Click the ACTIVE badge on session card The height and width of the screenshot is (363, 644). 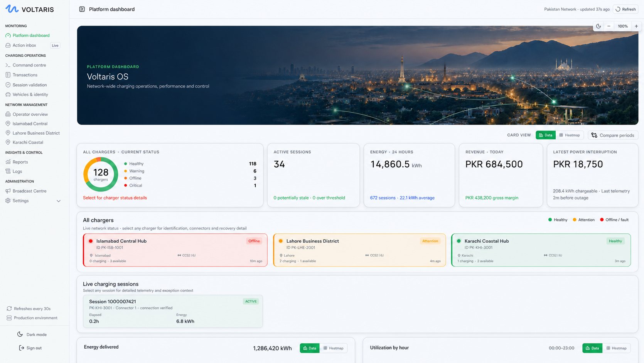pos(251,302)
